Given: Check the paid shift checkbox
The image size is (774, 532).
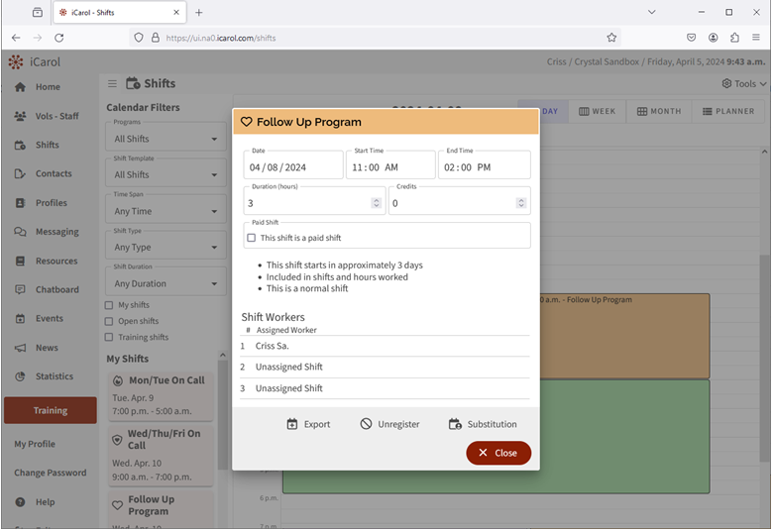Looking at the screenshot, I should point(252,238).
